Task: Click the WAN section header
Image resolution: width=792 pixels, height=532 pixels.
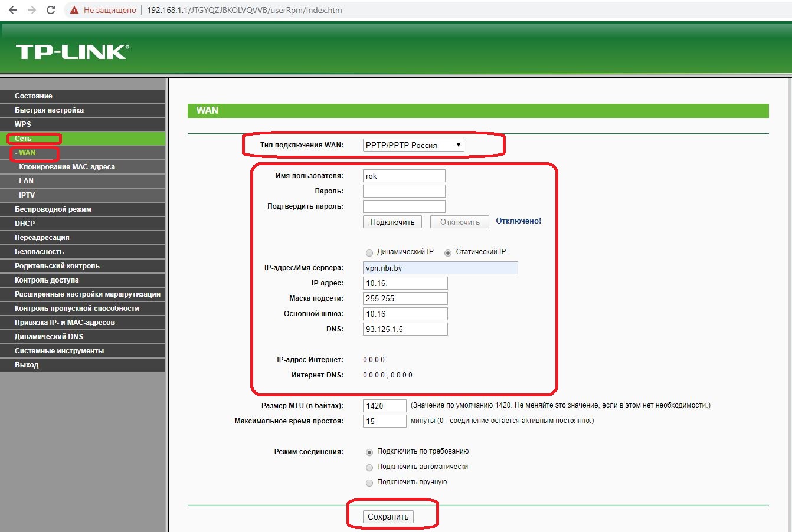Action: point(478,111)
